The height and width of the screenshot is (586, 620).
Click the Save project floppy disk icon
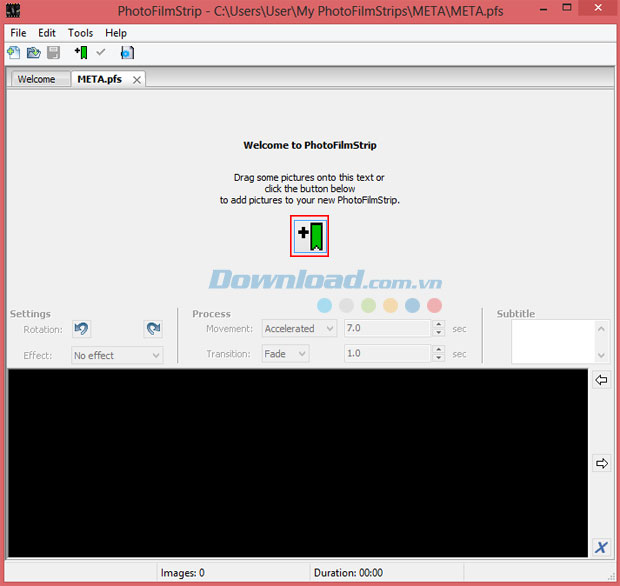pyautogui.click(x=53, y=53)
